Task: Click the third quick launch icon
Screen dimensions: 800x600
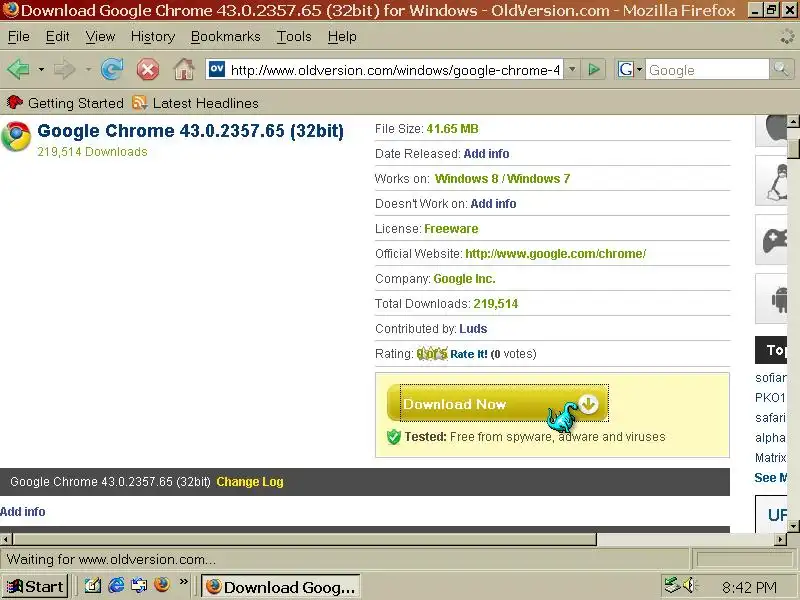Action: tap(139, 585)
